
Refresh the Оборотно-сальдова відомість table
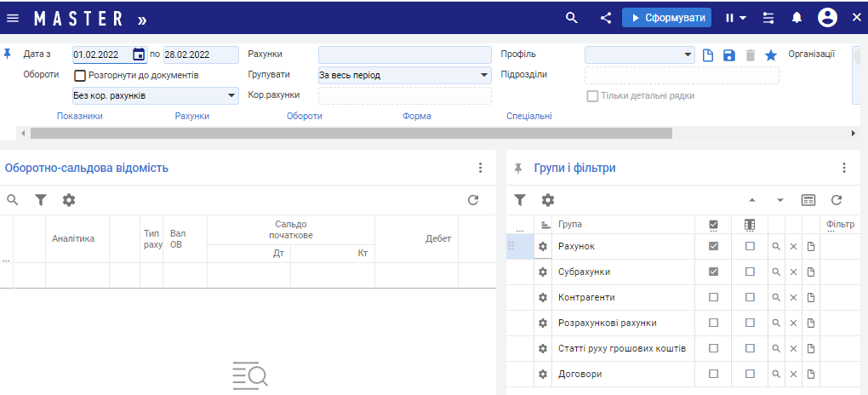473,200
